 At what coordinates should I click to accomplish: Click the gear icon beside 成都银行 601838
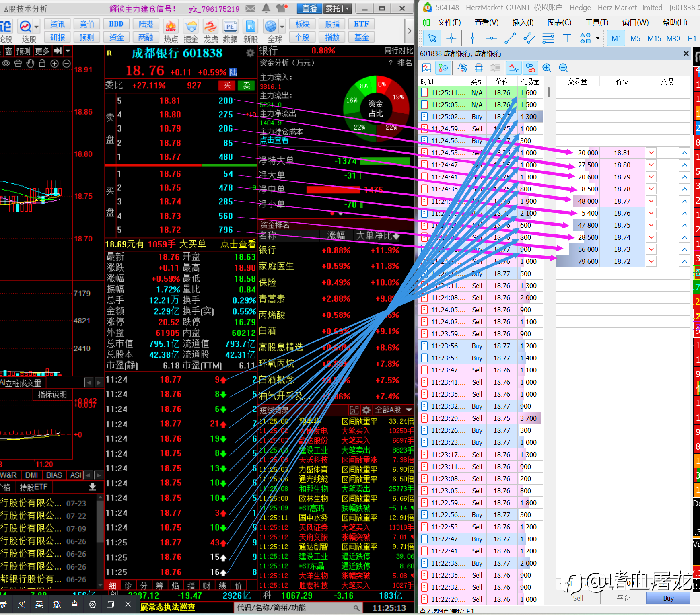coord(250,53)
